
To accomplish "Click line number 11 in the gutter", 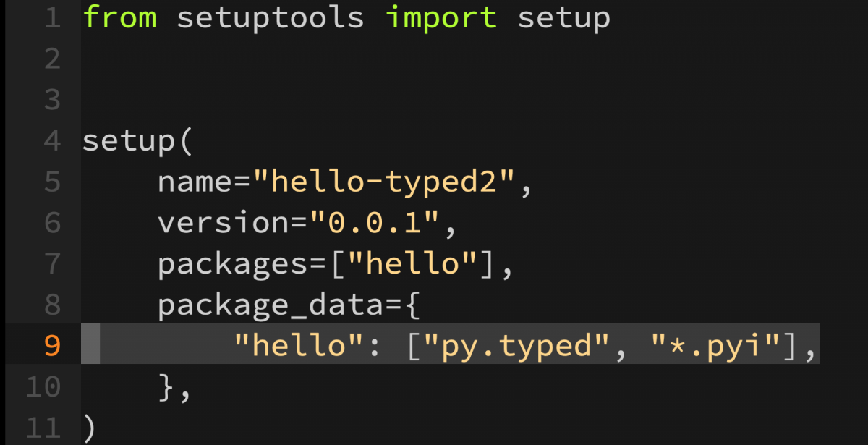I will (43, 428).
